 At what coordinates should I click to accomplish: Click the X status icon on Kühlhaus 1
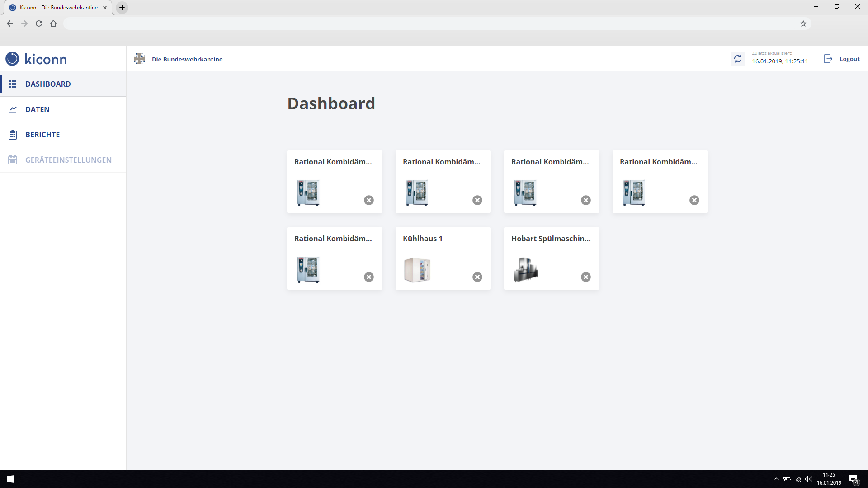pyautogui.click(x=477, y=277)
